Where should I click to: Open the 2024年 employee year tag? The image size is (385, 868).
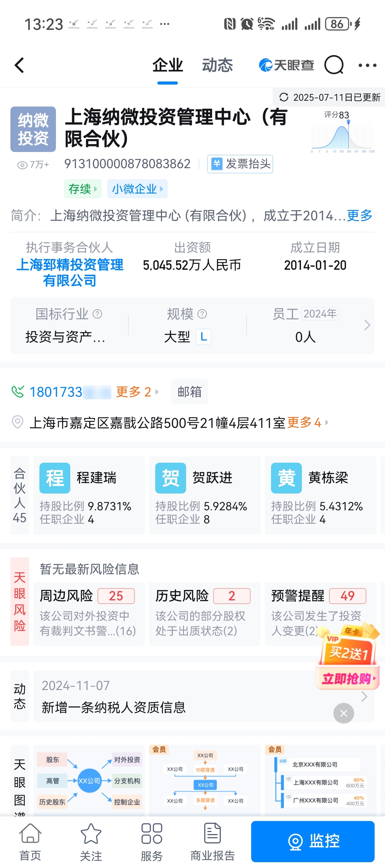(320, 314)
